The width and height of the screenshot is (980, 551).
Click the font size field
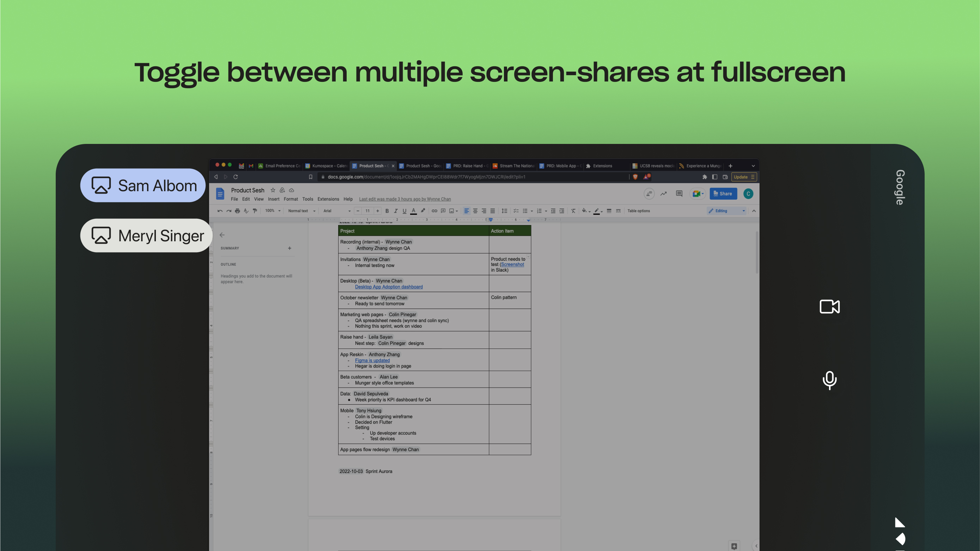point(367,211)
